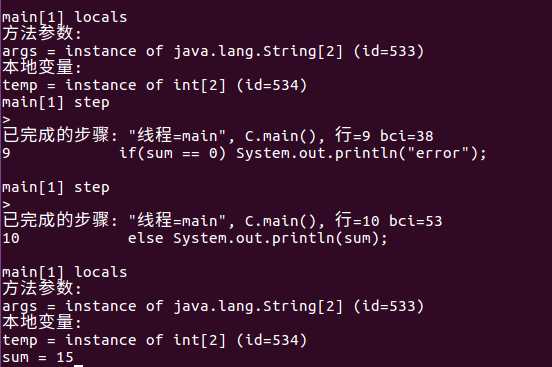This screenshot has height=367, width=552.
Task: Click the step-completed line showing 行=9 bci=38
Action: (x=218, y=135)
